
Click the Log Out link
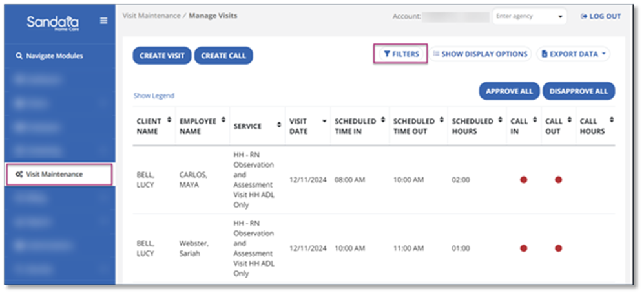coord(601,16)
